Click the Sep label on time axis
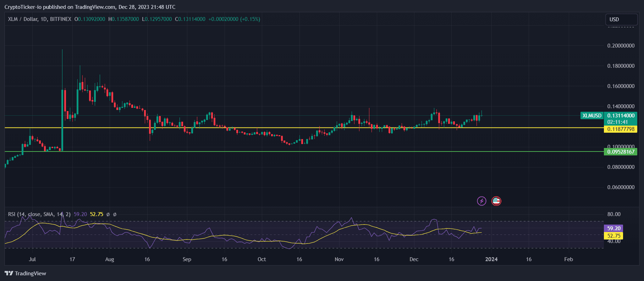 click(187, 259)
